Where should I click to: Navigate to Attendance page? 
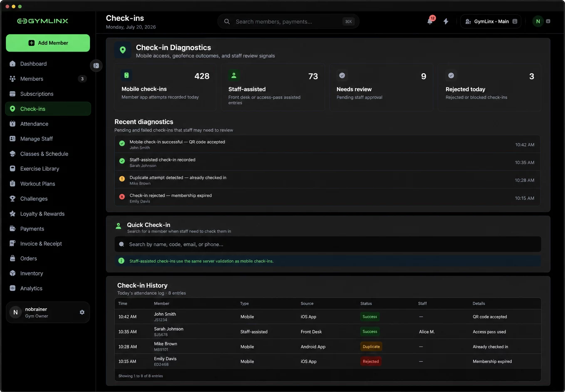(48, 124)
